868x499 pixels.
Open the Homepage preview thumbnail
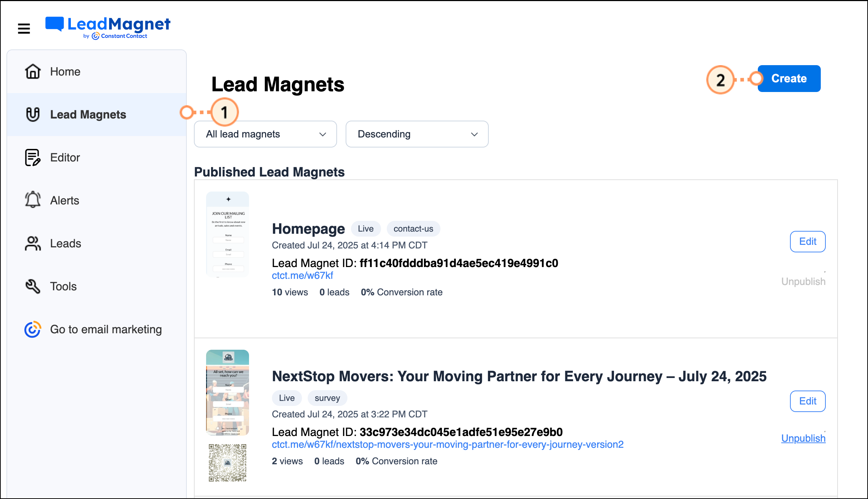(x=228, y=234)
